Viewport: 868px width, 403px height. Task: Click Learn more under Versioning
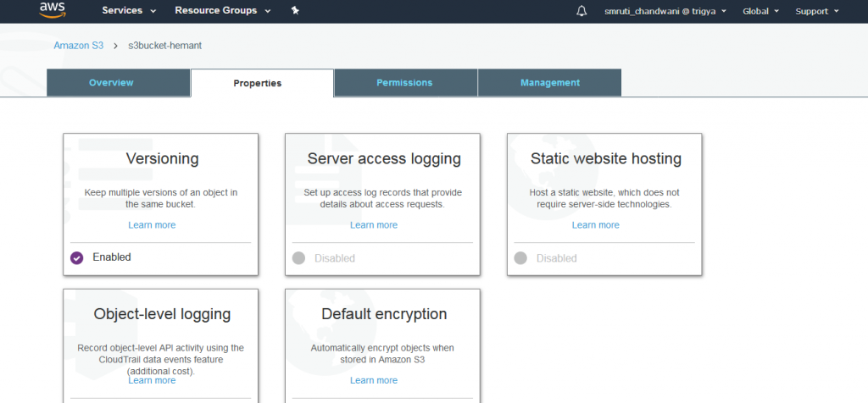pyautogui.click(x=152, y=225)
